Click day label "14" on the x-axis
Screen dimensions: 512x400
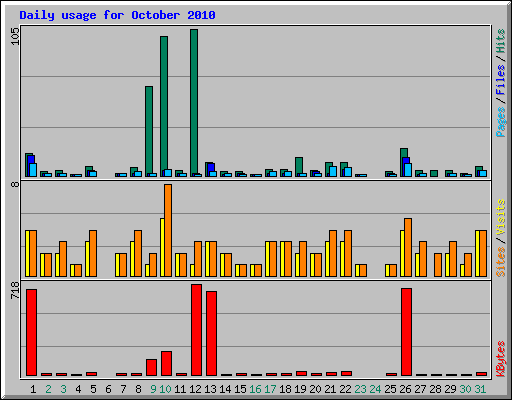click(225, 389)
